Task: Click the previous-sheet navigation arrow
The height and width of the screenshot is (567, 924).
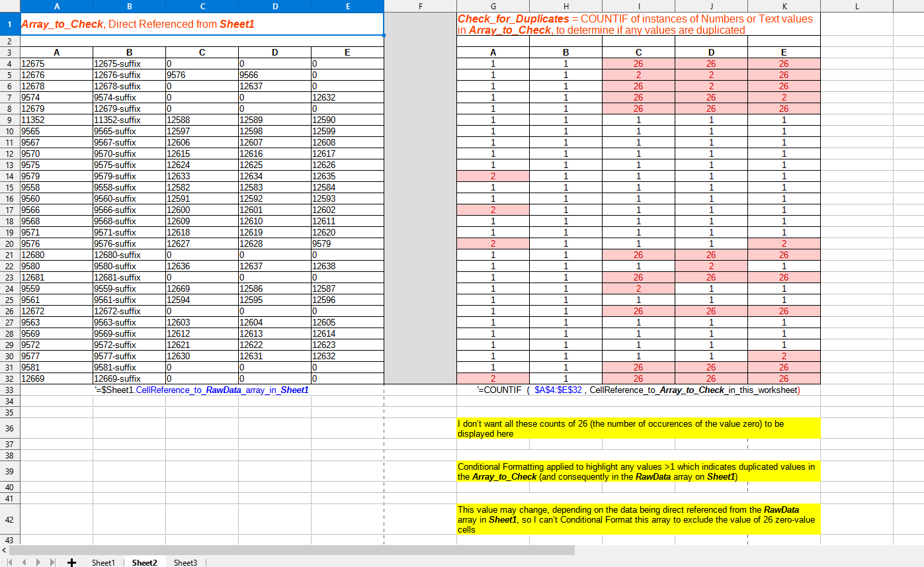Action: (24, 563)
